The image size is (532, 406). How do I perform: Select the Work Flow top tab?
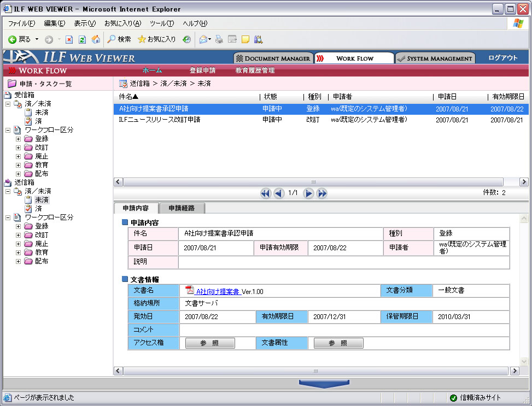[x=354, y=58]
